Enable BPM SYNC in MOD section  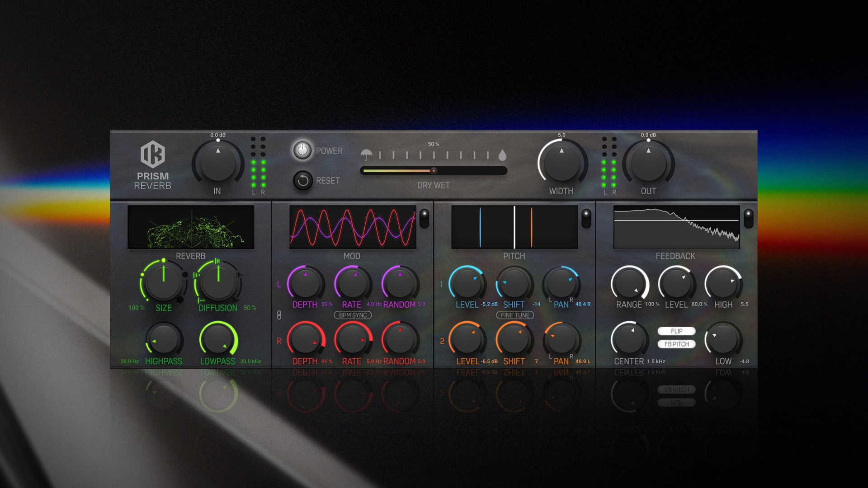click(x=353, y=315)
